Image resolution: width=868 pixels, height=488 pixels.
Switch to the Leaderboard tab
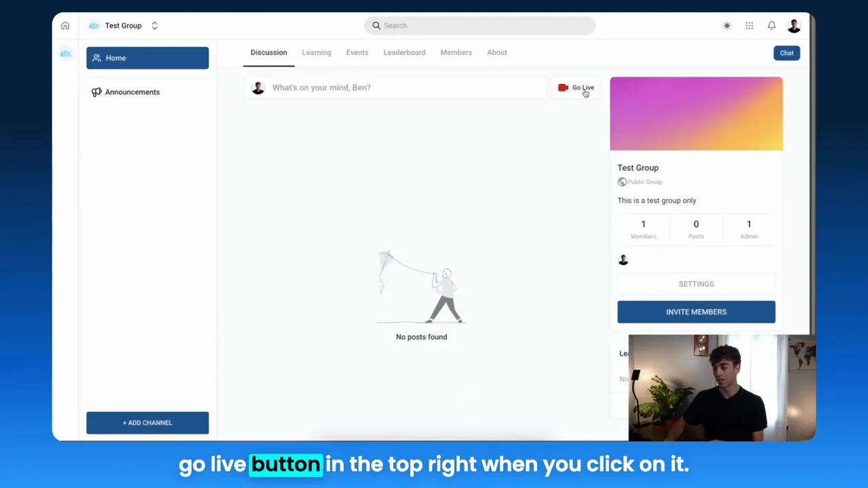[x=404, y=52]
